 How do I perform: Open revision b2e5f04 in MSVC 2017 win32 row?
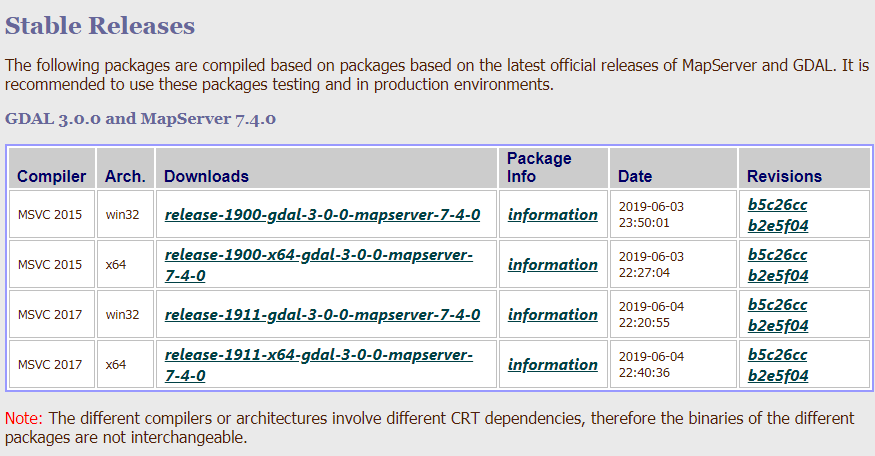(777, 326)
